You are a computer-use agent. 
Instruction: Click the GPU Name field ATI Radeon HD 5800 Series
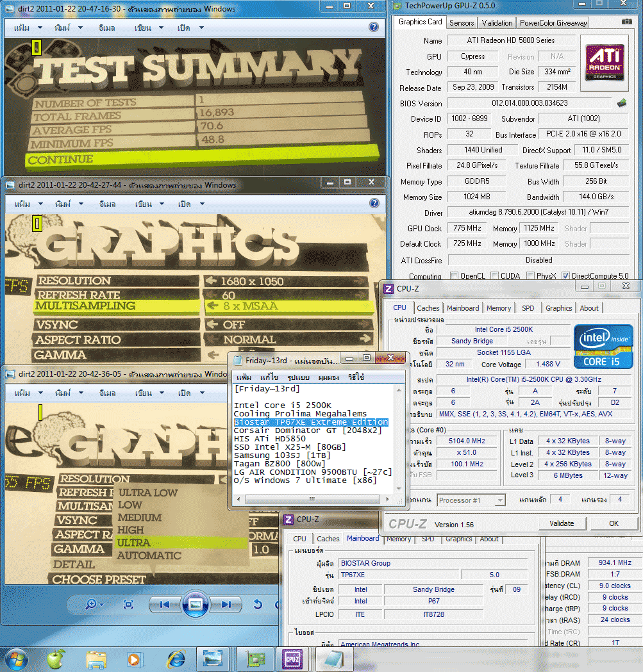coord(511,40)
